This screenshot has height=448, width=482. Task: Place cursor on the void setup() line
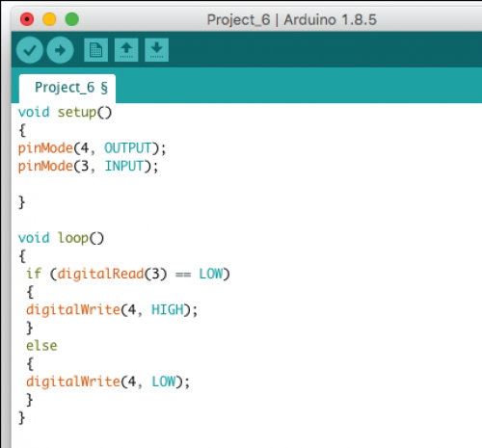tap(65, 113)
